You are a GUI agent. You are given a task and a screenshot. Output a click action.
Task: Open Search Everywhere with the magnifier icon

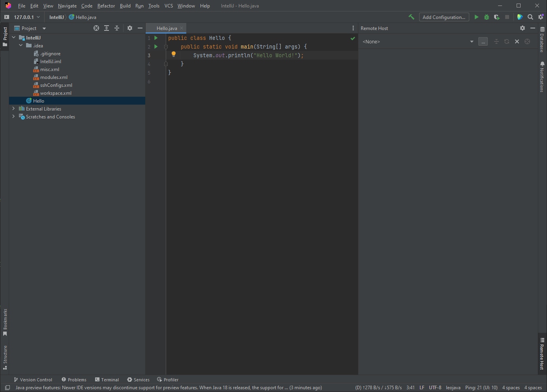tap(530, 17)
